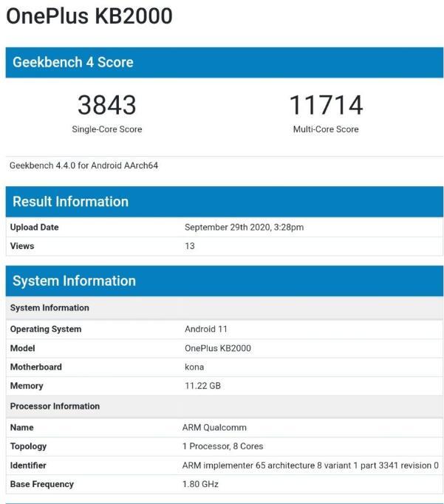Click the Identifier label
Screen dimensions: 444x504
coord(28,465)
